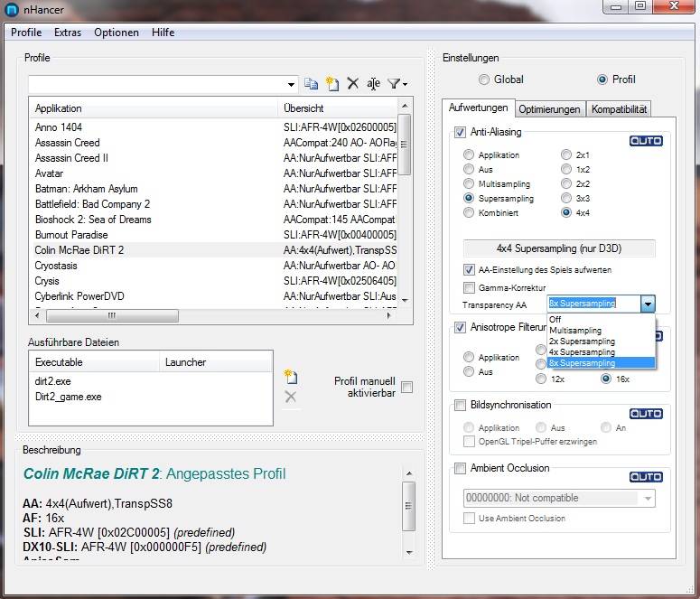Select the Kombiniert anti-aliasing mode
Image resolution: width=700 pixels, height=599 pixels.
468,212
